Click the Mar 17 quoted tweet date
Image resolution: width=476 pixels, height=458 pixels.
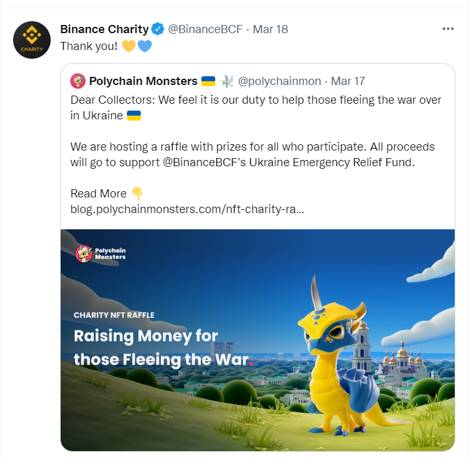(x=348, y=81)
